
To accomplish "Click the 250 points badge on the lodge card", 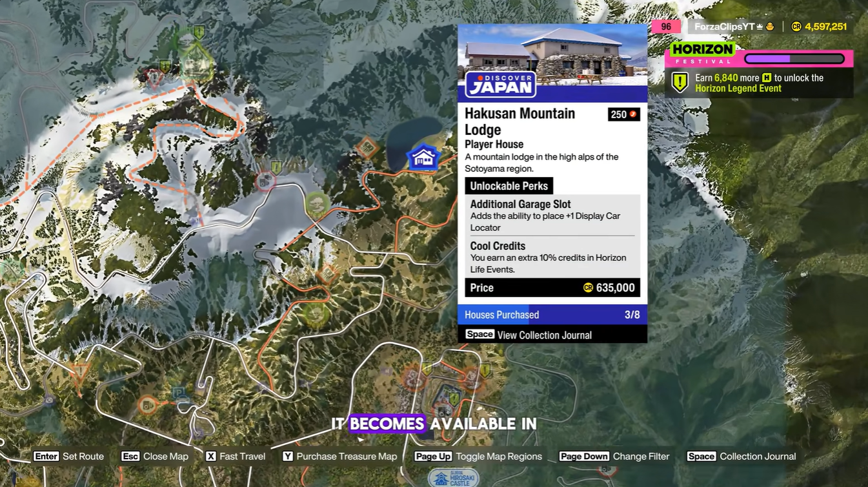I will 624,114.
